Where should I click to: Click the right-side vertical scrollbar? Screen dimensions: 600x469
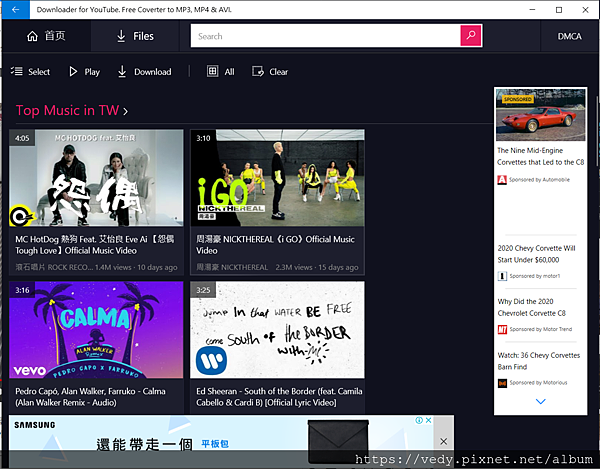(x=598, y=130)
